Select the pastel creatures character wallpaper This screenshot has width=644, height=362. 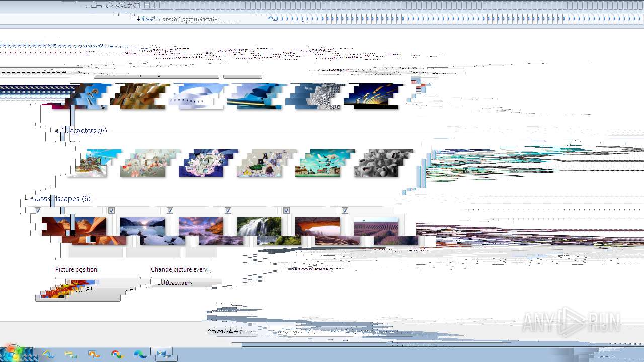[148, 163]
